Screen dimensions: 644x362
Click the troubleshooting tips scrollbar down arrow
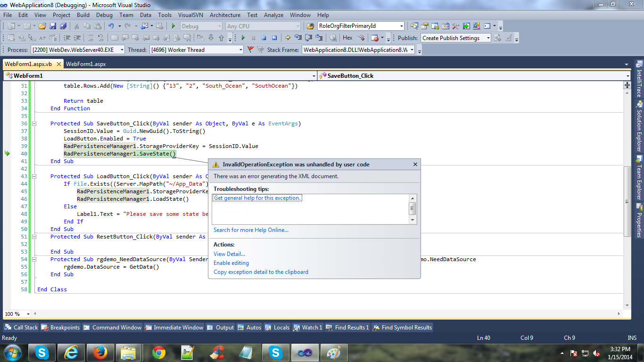[x=413, y=220]
